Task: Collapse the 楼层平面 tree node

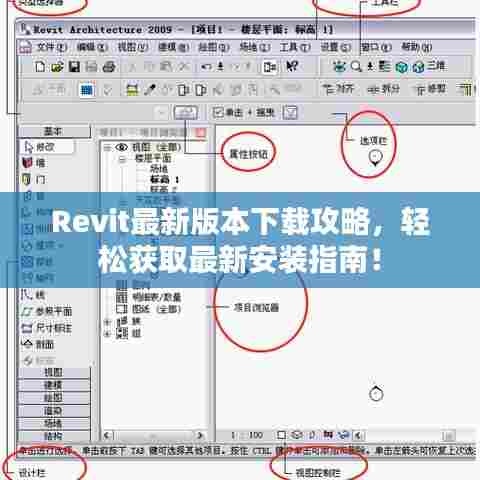Action: (x=122, y=159)
